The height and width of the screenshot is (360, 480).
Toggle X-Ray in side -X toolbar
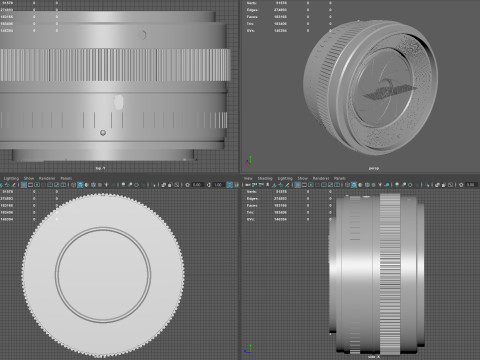click(x=437, y=184)
